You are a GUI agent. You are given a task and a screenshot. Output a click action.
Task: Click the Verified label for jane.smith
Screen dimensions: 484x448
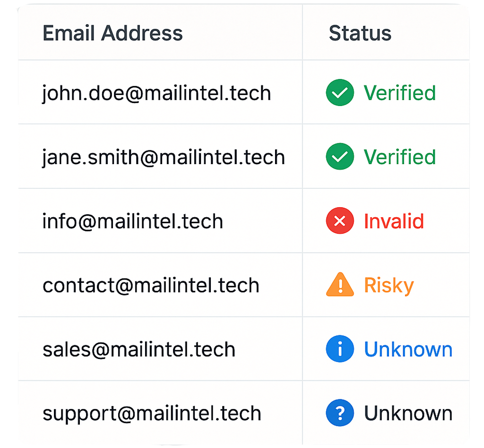pos(400,157)
